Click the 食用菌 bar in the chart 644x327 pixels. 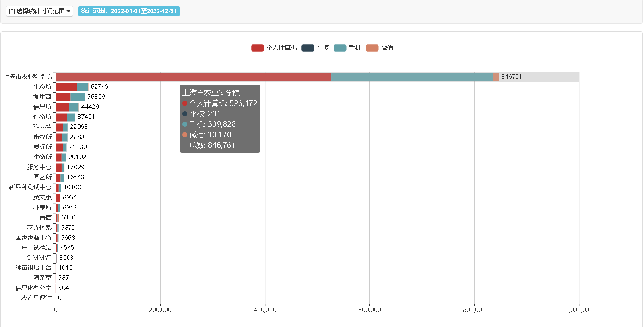pyautogui.click(x=70, y=97)
